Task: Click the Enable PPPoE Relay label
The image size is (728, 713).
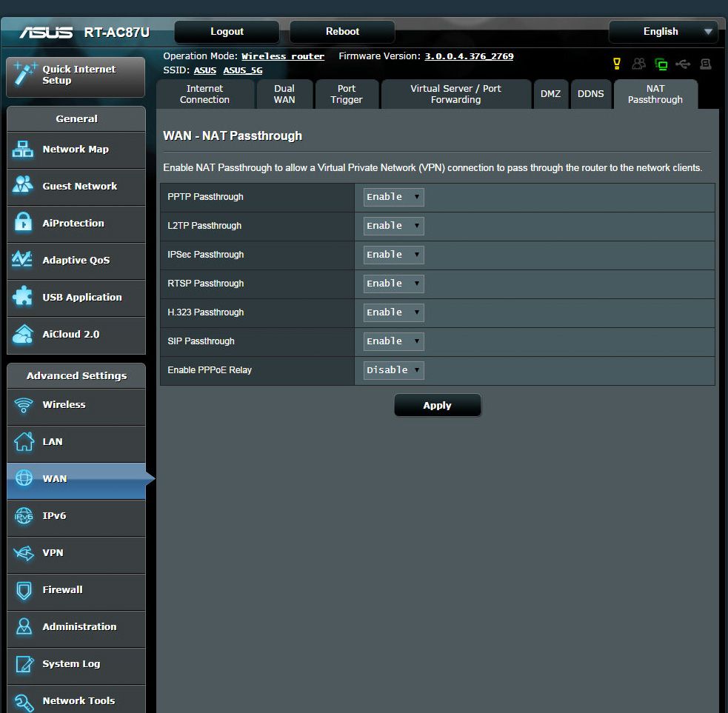Action: click(210, 370)
